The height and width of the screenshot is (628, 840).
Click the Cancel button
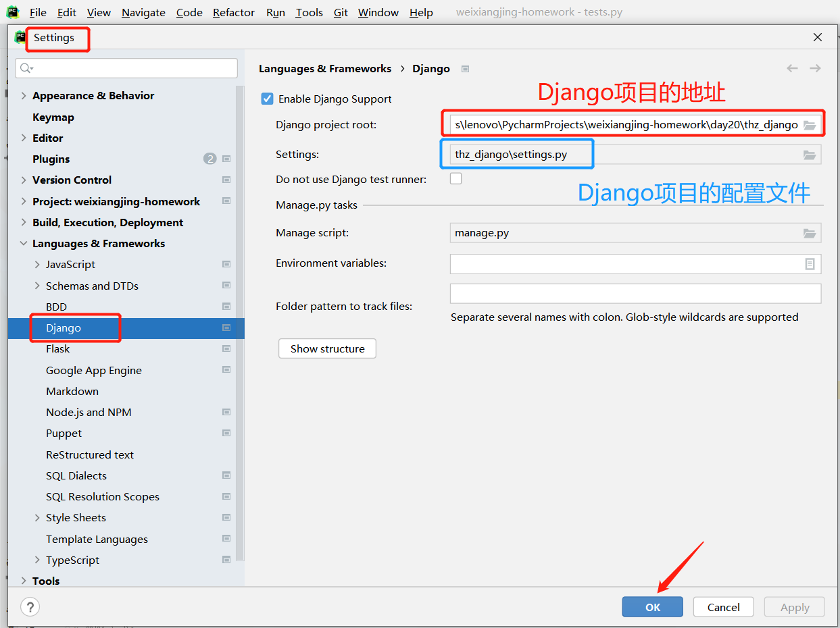pyautogui.click(x=723, y=606)
